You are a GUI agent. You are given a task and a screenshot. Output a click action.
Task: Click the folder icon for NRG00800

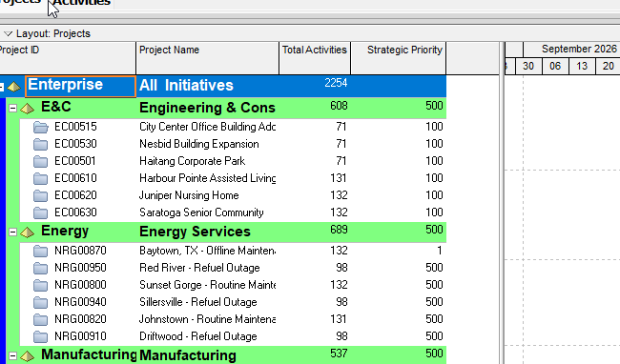[41, 286]
